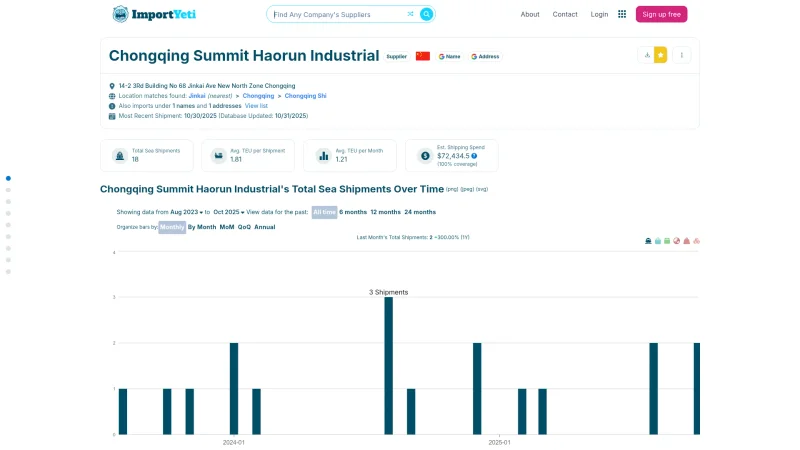Click View list of alternate names
The image size is (800, 450).
pos(256,106)
